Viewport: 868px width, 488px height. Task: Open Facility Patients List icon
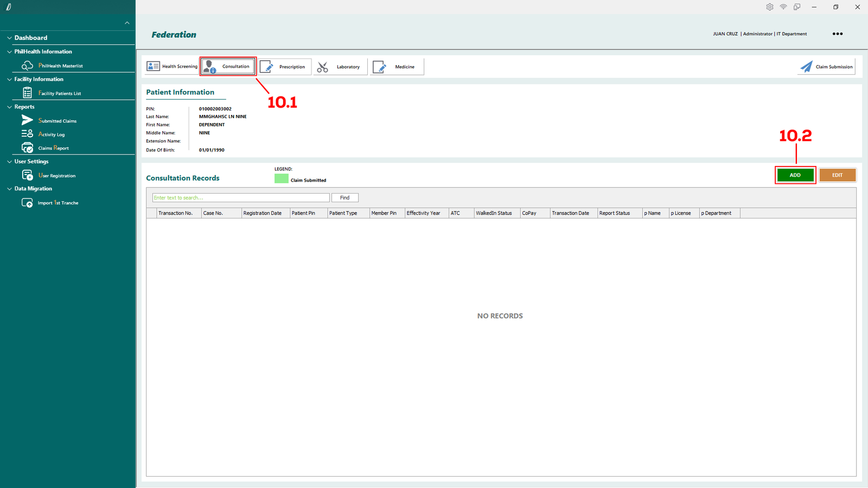(x=27, y=93)
